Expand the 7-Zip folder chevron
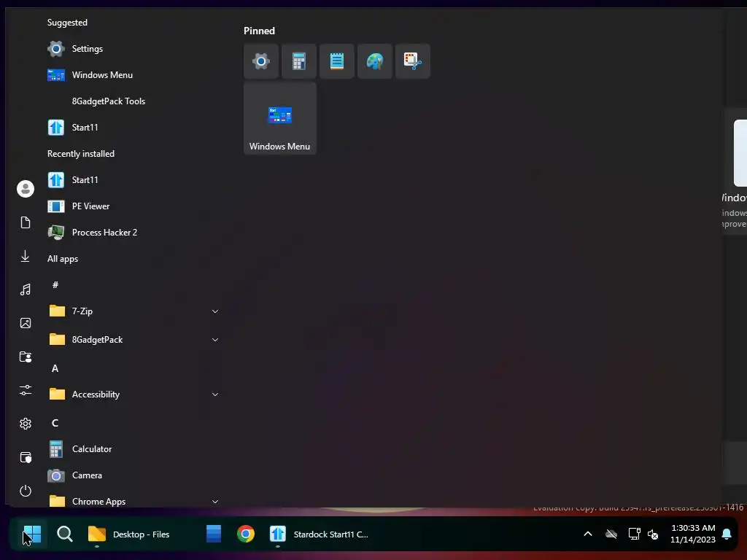747x560 pixels. click(x=215, y=311)
